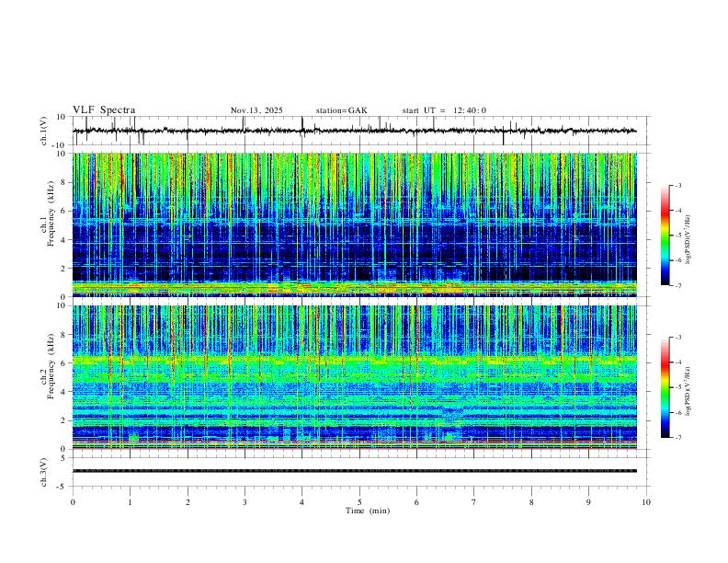Click the '5' tick on ch.3 voltage axis
Screen dimensions: 728x563
(64, 458)
